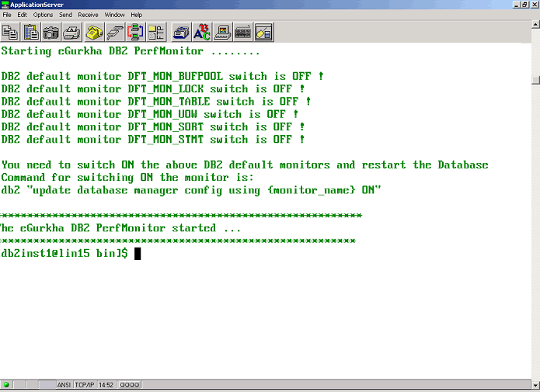
Task: Open the Help menu
Action: click(x=137, y=15)
